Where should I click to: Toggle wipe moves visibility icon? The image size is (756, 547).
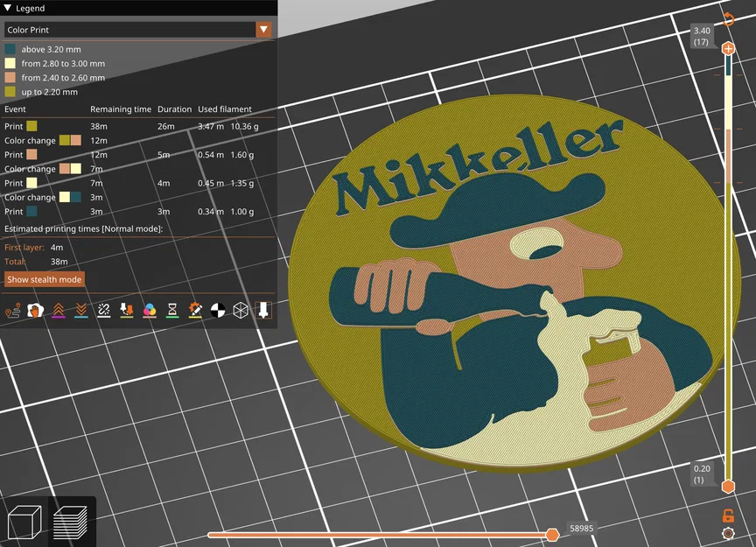pyautogui.click(x=35, y=311)
